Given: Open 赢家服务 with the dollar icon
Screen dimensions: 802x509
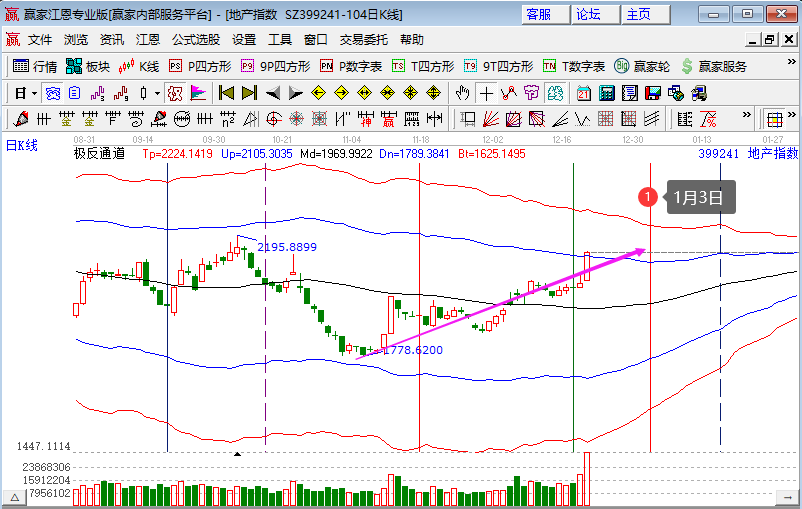Looking at the screenshot, I should point(714,66).
